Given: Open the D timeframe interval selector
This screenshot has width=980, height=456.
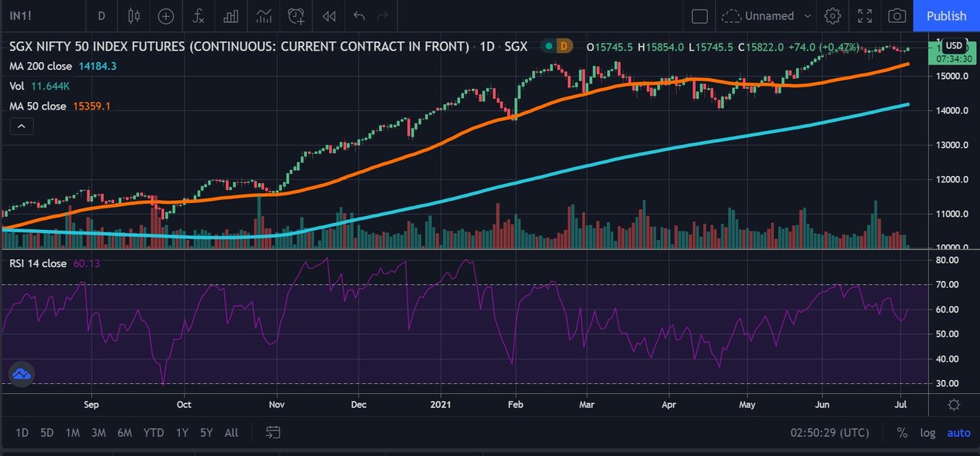Looking at the screenshot, I should pyautogui.click(x=101, y=15).
